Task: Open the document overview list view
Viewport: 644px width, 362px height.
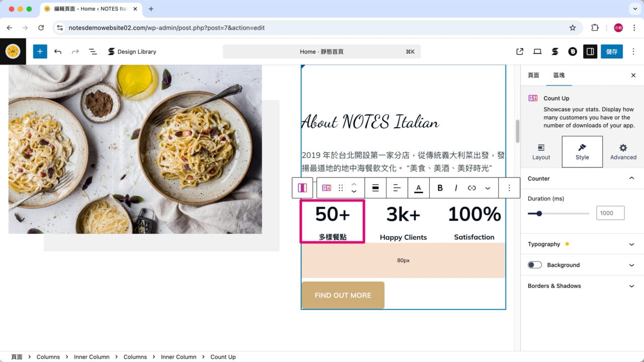Action: tap(93, 51)
